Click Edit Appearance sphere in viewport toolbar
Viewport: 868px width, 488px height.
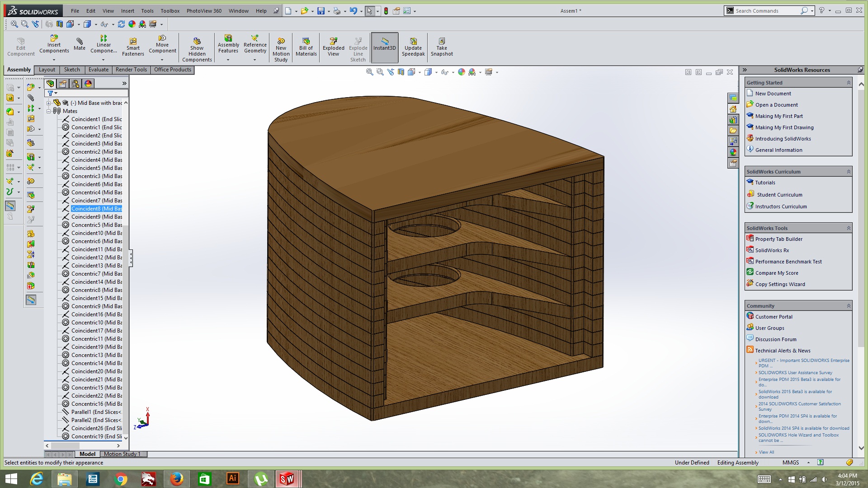point(461,72)
